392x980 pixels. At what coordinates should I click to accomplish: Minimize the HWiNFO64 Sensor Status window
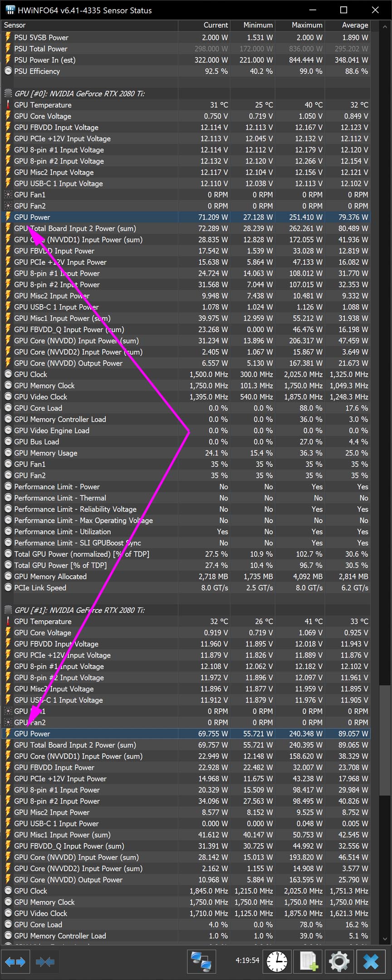click(x=312, y=10)
